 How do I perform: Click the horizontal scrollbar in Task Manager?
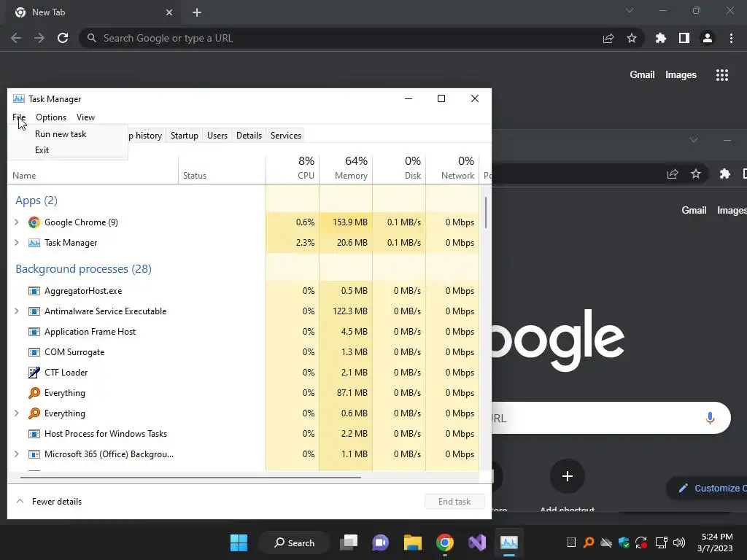click(x=190, y=477)
